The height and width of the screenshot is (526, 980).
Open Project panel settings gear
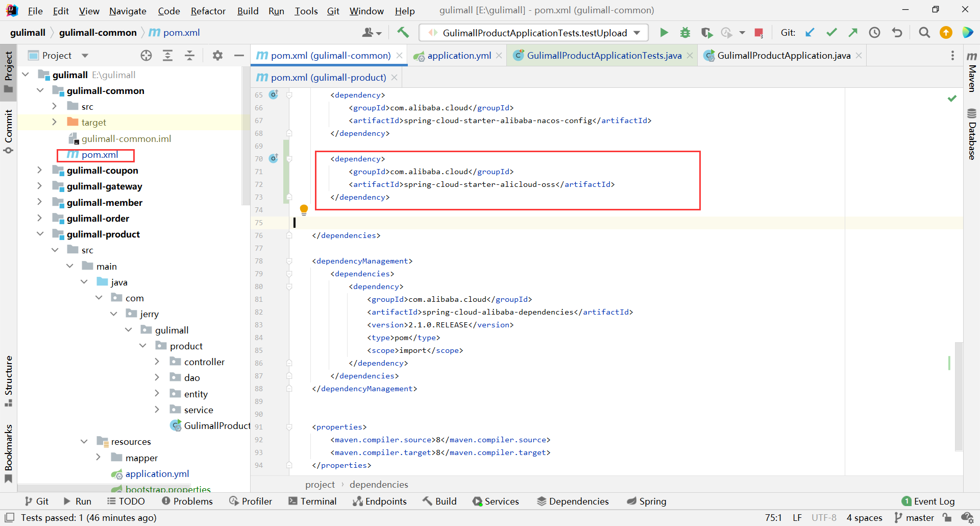click(x=217, y=56)
